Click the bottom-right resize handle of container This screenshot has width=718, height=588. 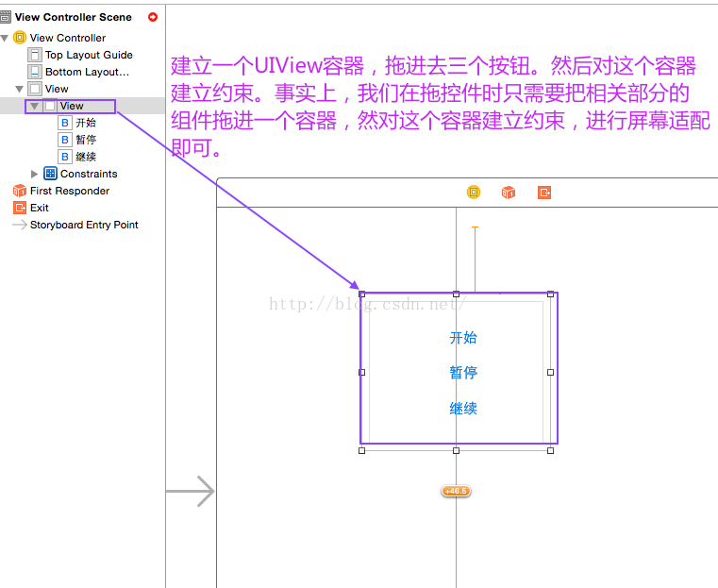click(550, 450)
